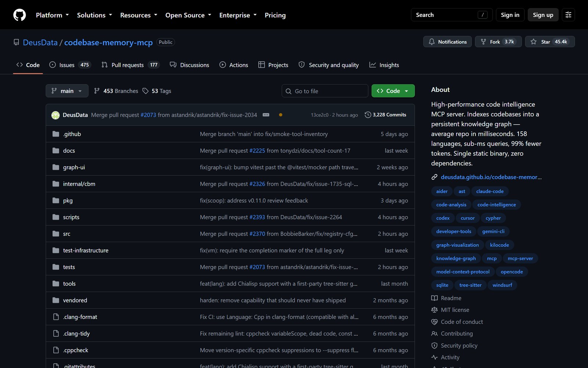
Task: Expand the Solutions menu
Action: tap(94, 15)
